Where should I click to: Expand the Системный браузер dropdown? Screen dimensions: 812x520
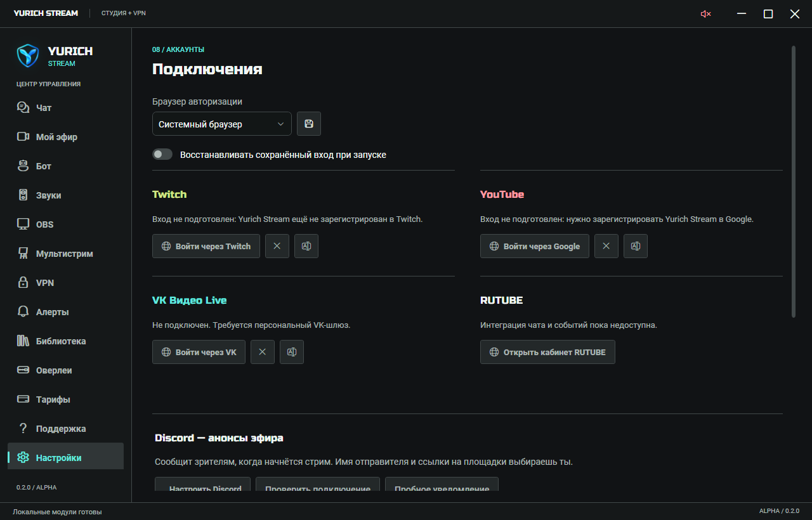(x=222, y=124)
